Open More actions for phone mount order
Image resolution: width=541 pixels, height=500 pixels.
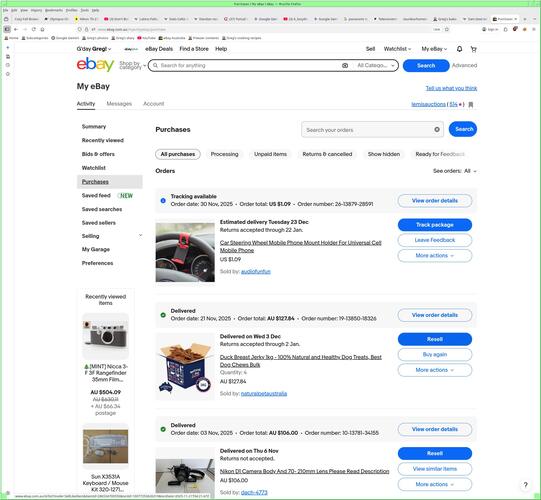435,255
